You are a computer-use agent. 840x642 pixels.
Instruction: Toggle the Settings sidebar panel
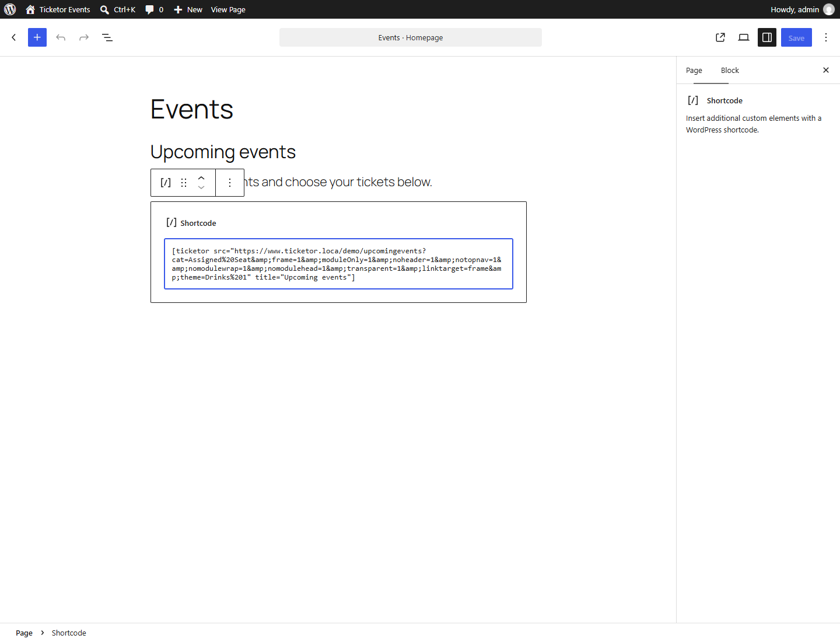click(767, 37)
